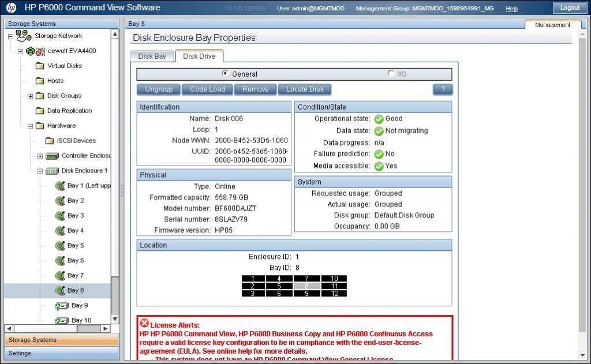Click the Hardware folder icon
Viewport: 591px width, 364px height.
(x=40, y=126)
